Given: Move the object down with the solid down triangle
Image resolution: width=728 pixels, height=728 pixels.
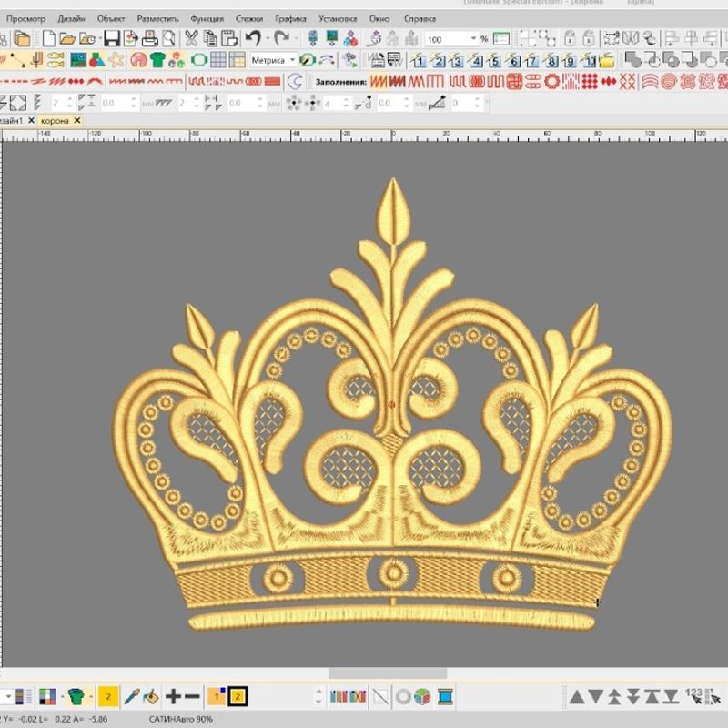Looking at the screenshot, I should coord(596,696).
